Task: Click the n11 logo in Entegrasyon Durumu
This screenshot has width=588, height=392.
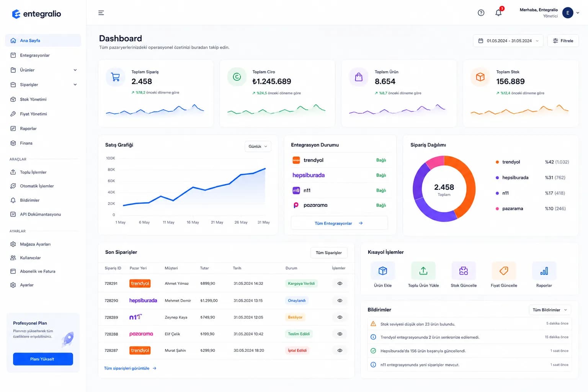Action: tap(296, 190)
